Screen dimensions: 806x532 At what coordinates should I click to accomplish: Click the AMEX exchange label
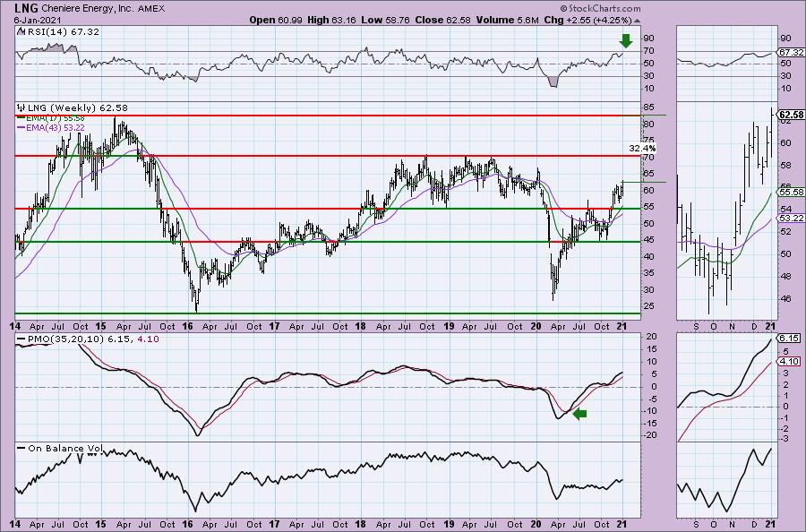click(151, 9)
